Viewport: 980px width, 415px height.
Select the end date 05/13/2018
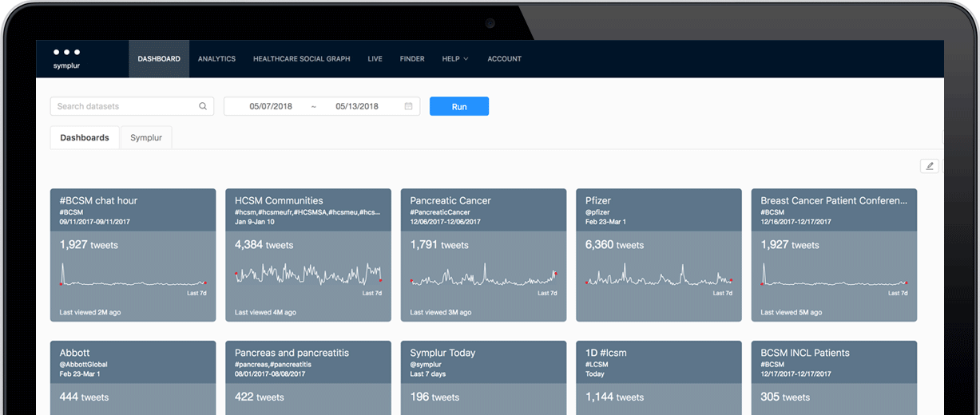coord(357,106)
